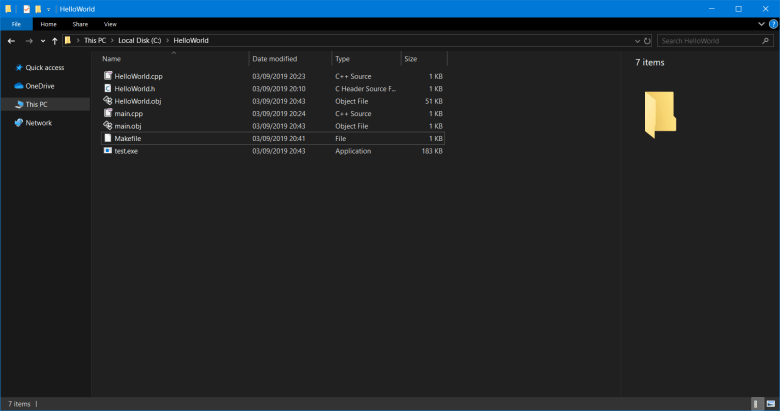The height and width of the screenshot is (411, 780).
Task: Select the HelloWorld.h file name
Action: pyautogui.click(x=135, y=89)
